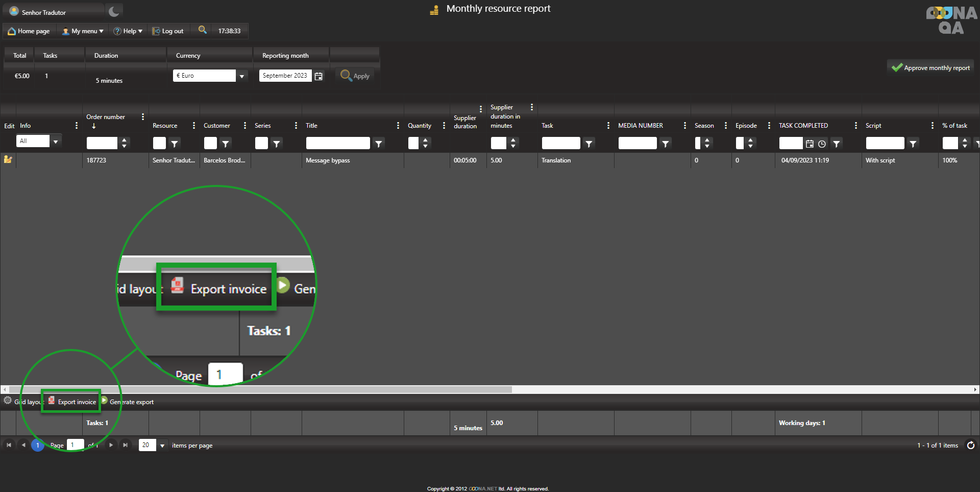Click the Export invoice button
The image size is (980, 492).
(x=72, y=402)
